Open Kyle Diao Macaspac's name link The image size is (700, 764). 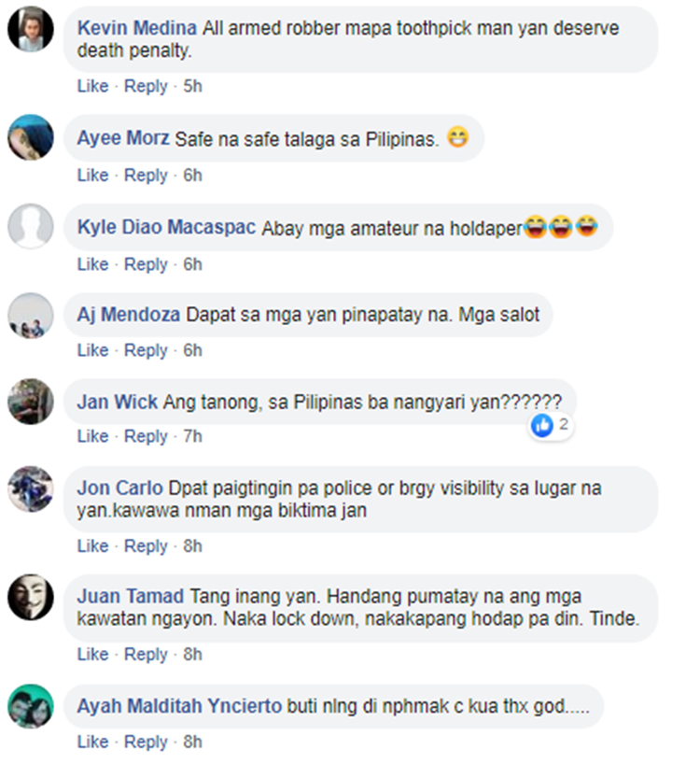click(x=166, y=227)
